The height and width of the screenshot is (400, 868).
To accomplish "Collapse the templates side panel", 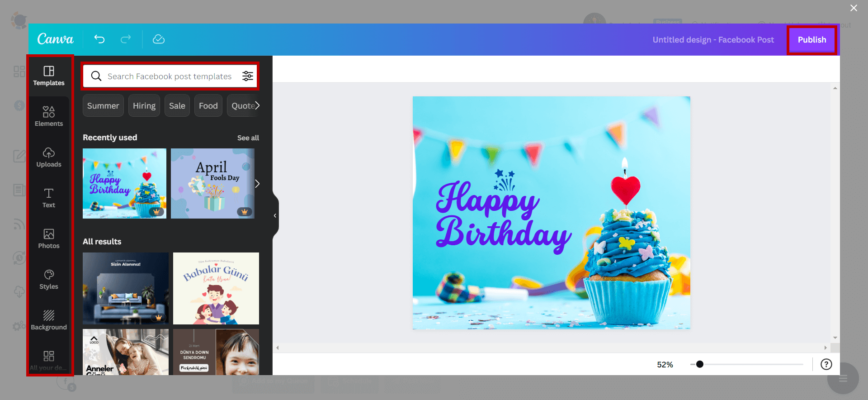I will (275, 215).
